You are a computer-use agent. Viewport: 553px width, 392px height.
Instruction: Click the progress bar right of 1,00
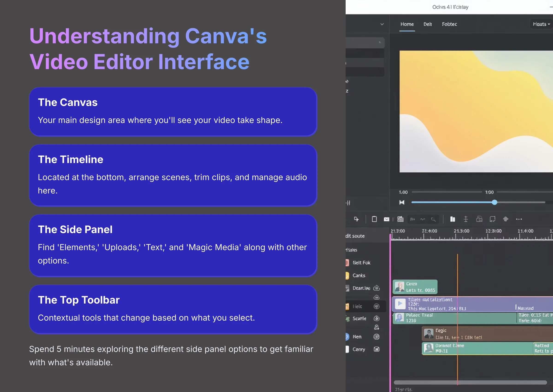[447, 192]
